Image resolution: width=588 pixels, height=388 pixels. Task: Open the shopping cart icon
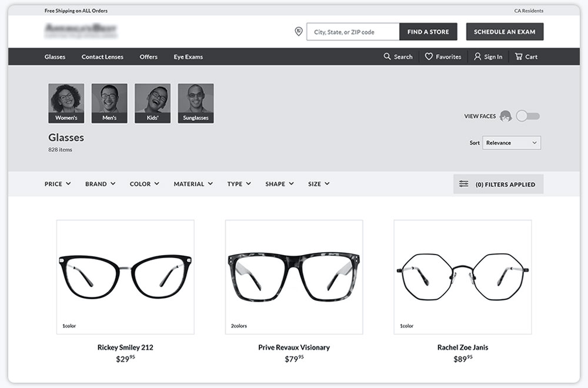pyautogui.click(x=519, y=56)
